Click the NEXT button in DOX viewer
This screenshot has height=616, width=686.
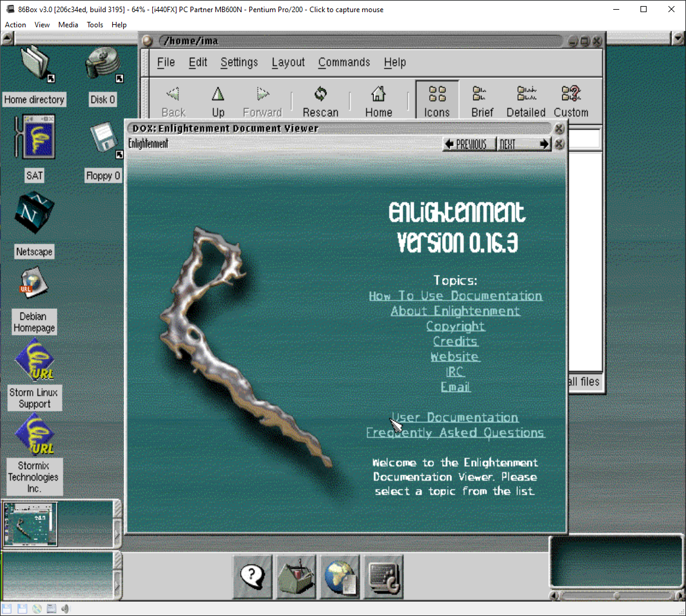[523, 144]
